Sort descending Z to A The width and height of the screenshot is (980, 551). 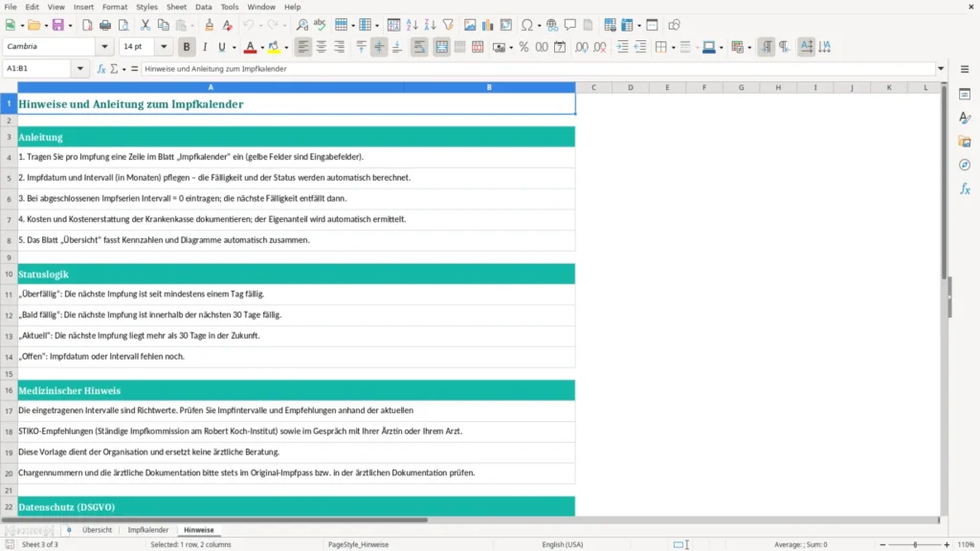(x=430, y=25)
